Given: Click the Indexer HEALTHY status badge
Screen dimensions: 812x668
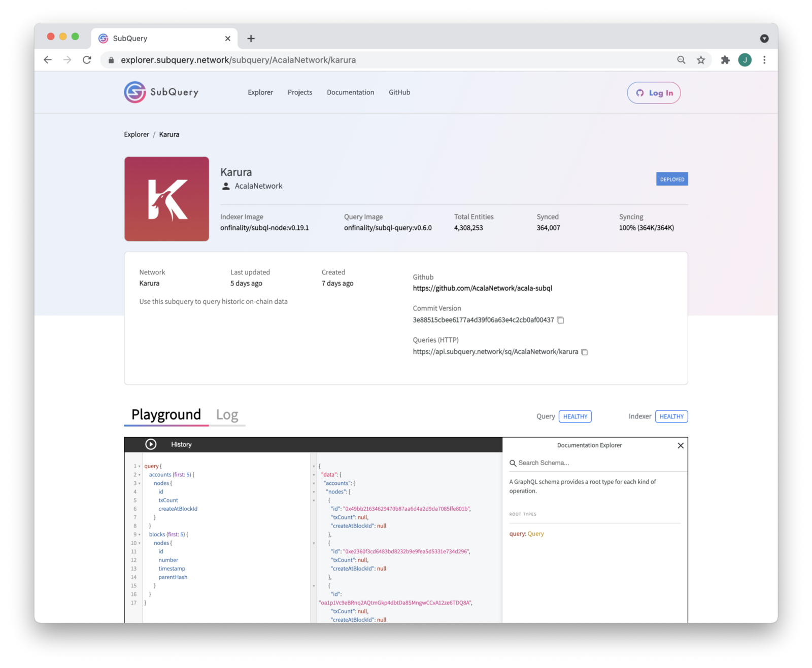Looking at the screenshot, I should tap(671, 416).
